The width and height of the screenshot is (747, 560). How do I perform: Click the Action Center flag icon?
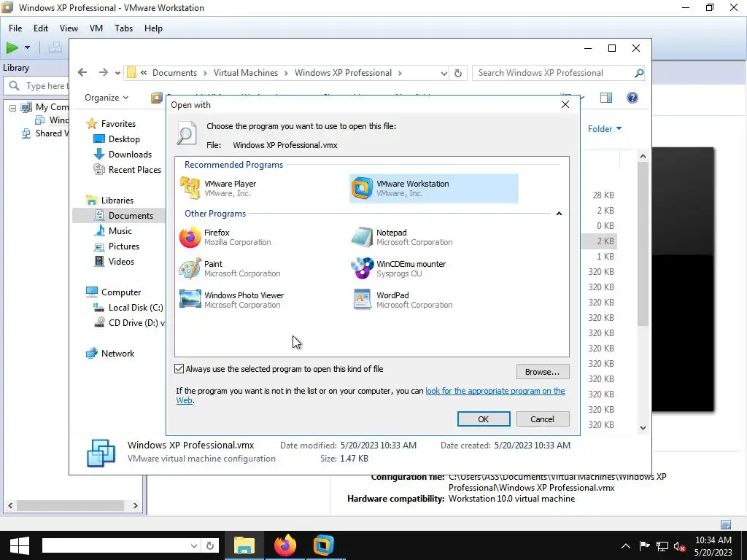(x=644, y=546)
